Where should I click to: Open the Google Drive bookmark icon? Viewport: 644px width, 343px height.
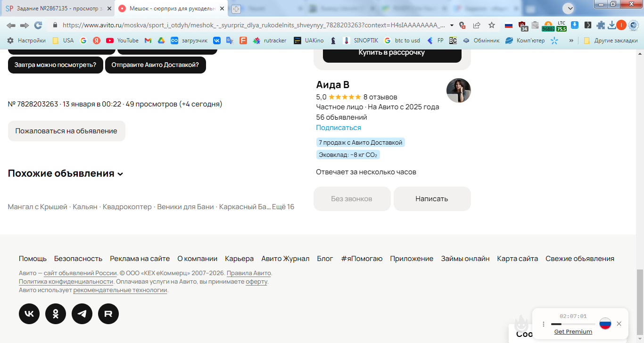161,41
